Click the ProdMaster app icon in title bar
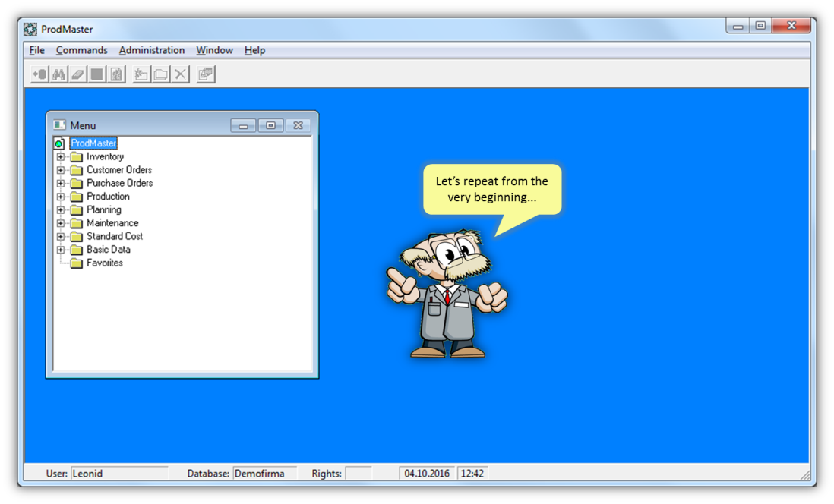 pyautogui.click(x=30, y=30)
